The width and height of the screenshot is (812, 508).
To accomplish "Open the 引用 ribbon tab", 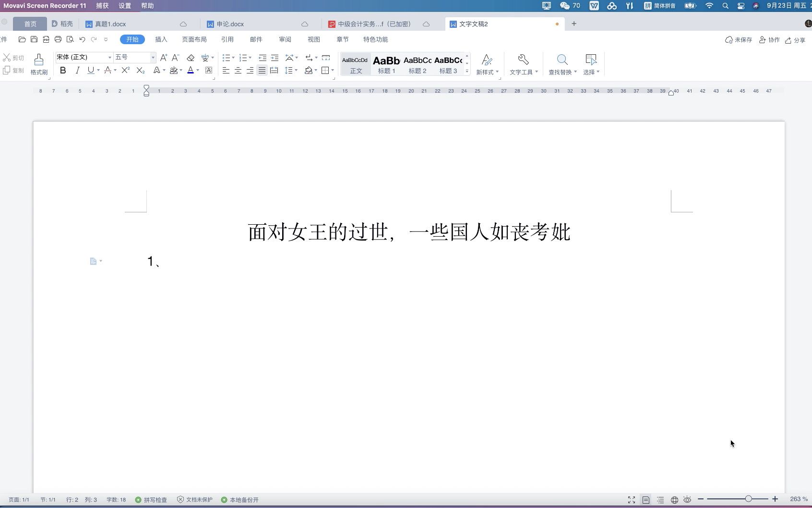I will point(227,39).
